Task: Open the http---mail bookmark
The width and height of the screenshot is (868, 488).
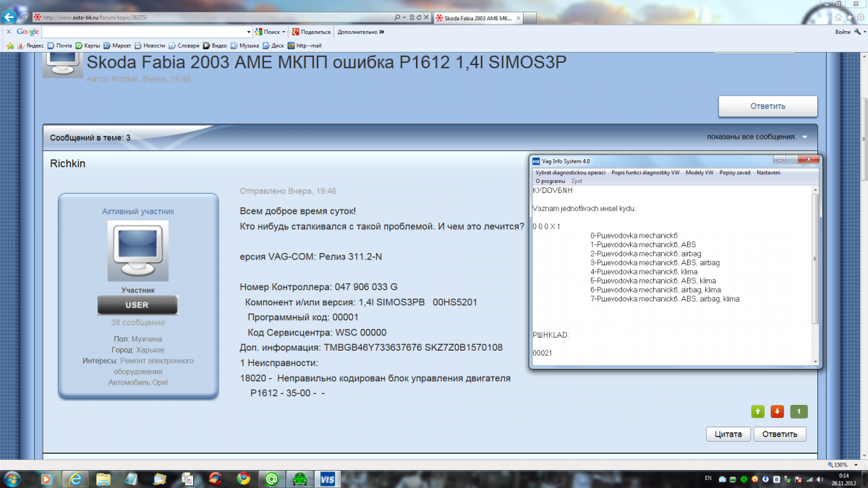Action: tap(304, 46)
